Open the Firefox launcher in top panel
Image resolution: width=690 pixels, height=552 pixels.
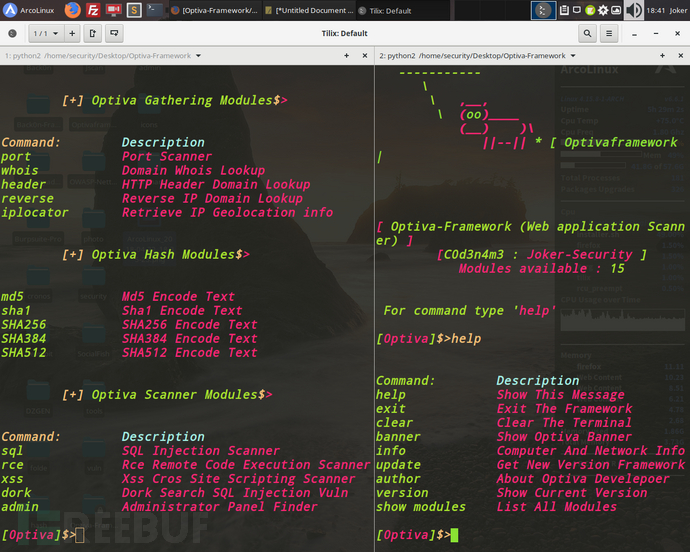point(72,10)
